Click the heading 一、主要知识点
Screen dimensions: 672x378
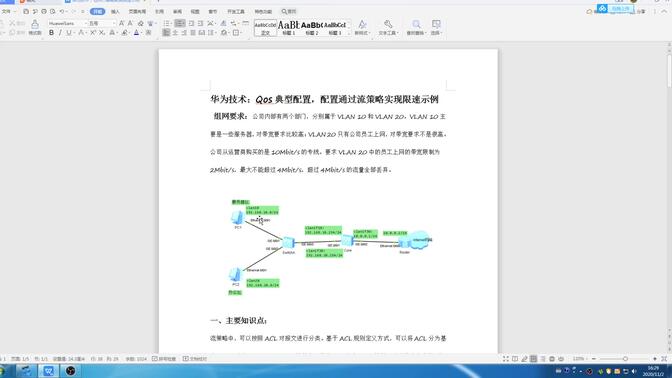click(x=238, y=321)
